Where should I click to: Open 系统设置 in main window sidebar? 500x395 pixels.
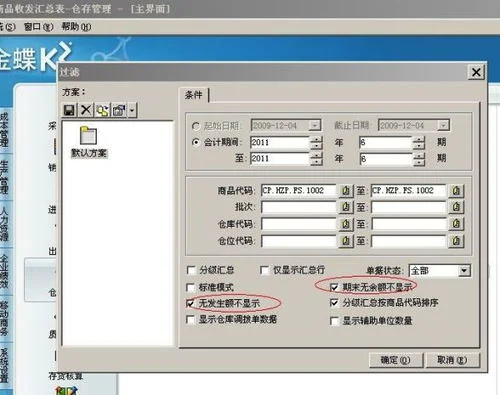[5, 366]
